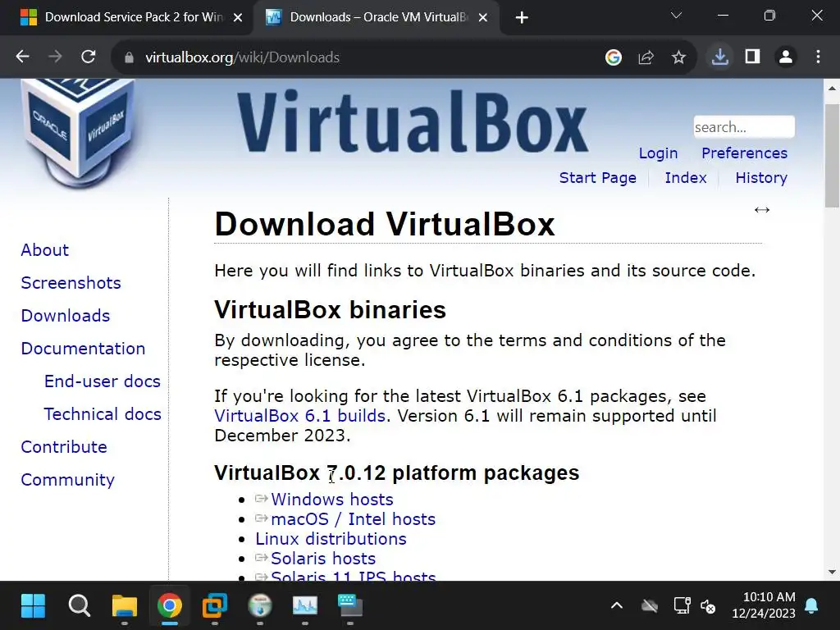Click the Google icon in address bar
840x630 pixels.
[614, 57]
